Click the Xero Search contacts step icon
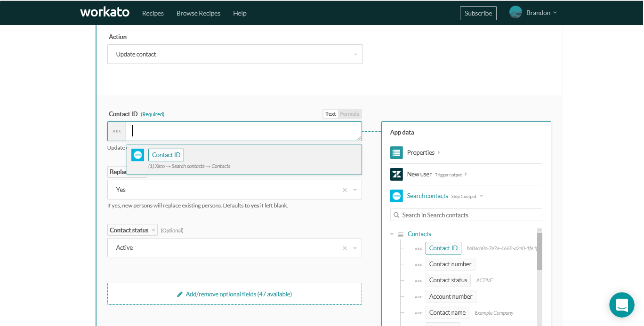Viewport: 644px width, 326px height. click(396, 196)
